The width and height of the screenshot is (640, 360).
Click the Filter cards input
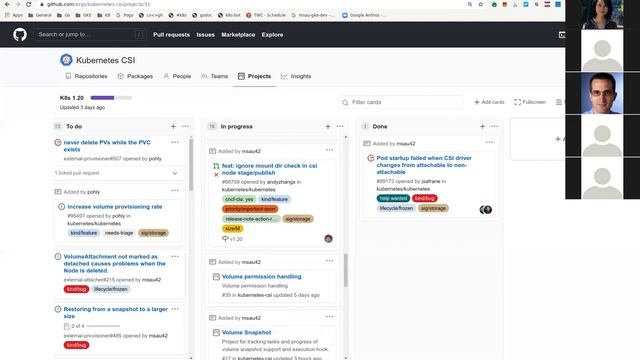coord(401,102)
